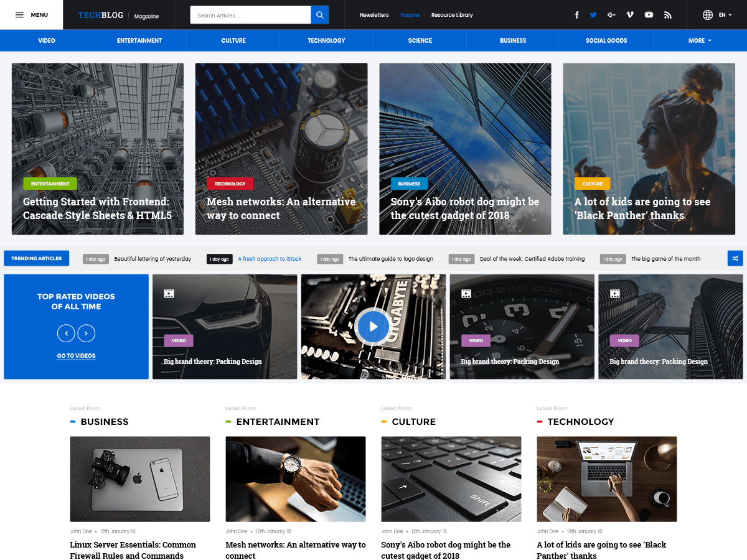Open the Science navigation tab
The width and height of the screenshot is (747, 560).
420,40
